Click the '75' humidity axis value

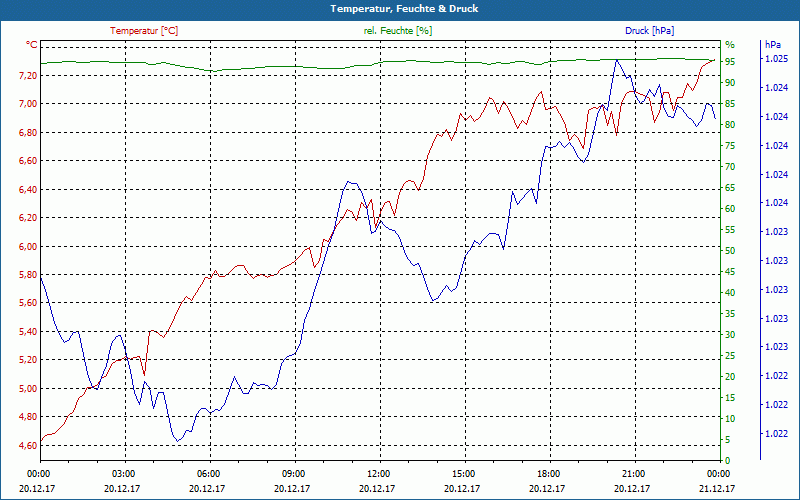(x=730, y=145)
